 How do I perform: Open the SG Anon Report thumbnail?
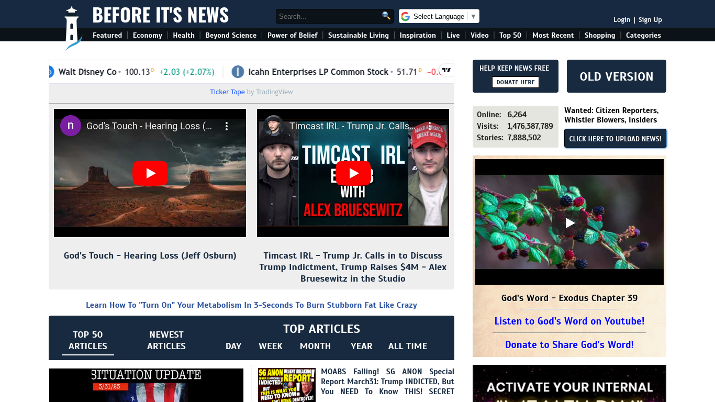287,385
